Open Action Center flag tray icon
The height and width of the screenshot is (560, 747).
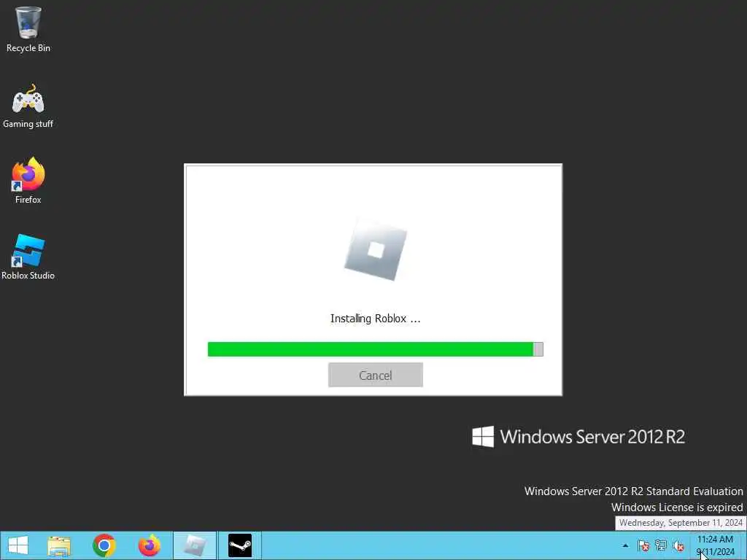pyautogui.click(x=643, y=545)
